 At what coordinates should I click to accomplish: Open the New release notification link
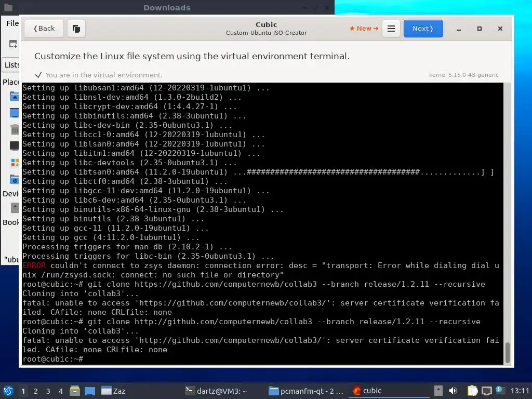point(364,29)
